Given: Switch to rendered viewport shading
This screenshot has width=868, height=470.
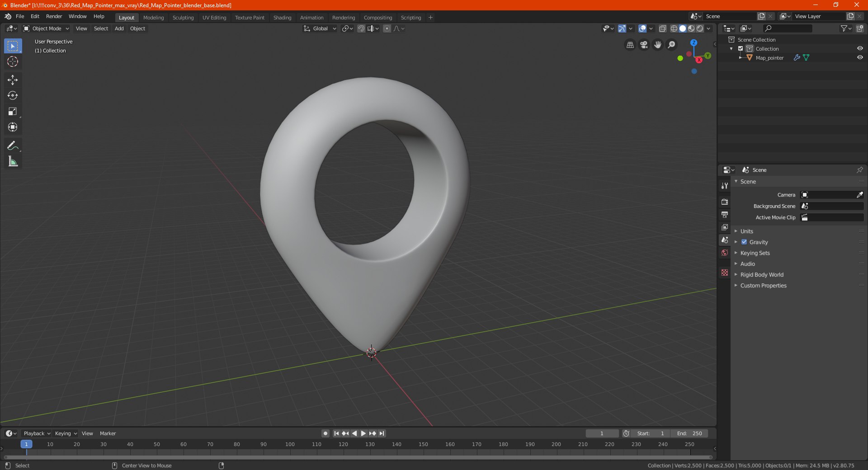Looking at the screenshot, I should click(x=700, y=28).
